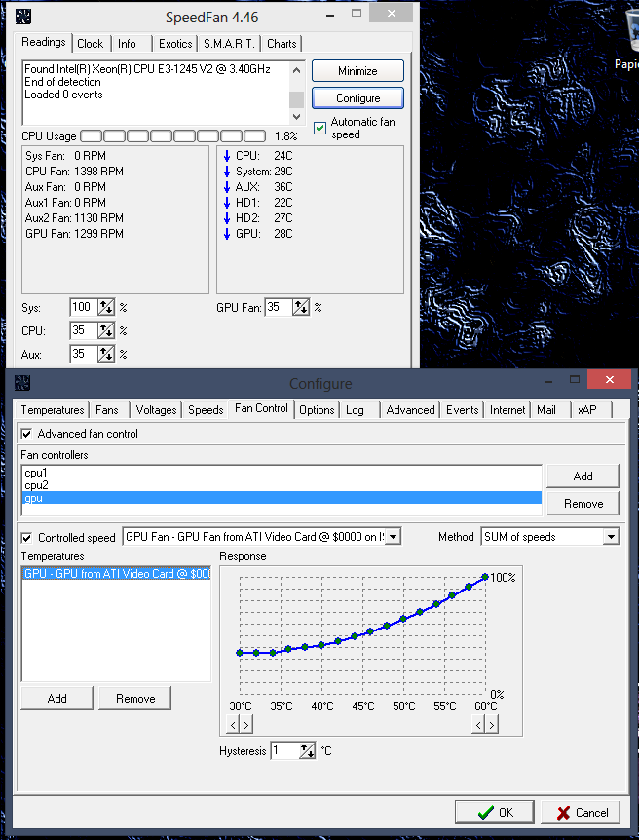Open the xAP tab

click(587, 410)
